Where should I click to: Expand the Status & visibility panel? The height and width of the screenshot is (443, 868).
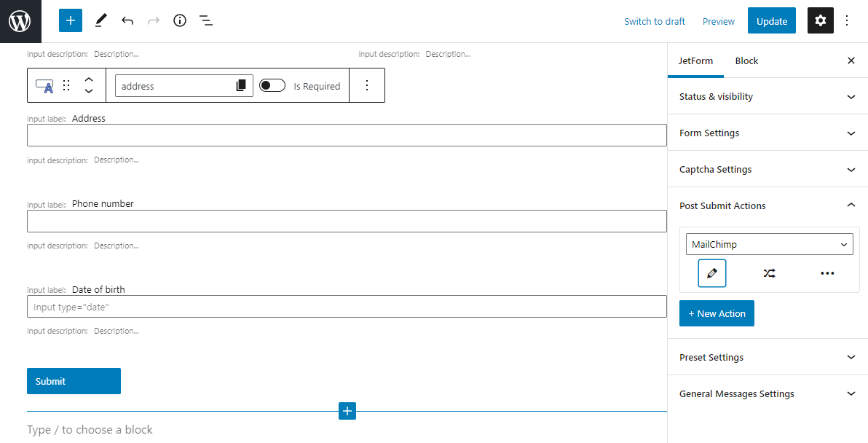point(768,96)
